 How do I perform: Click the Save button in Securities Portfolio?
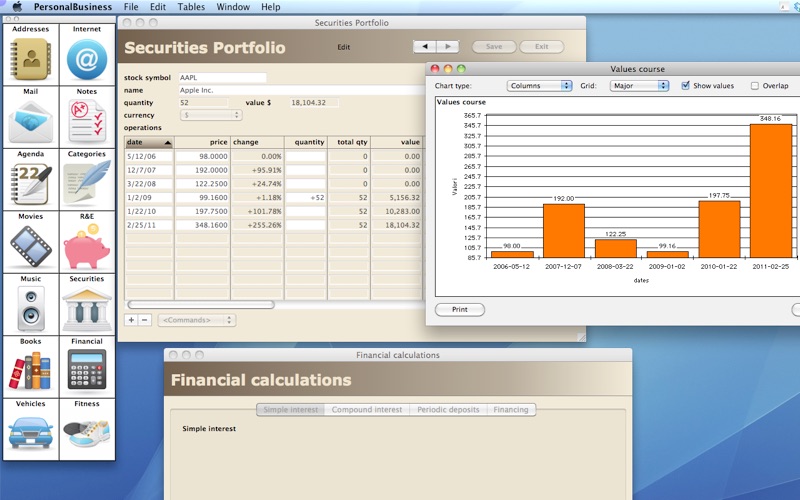click(494, 46)
